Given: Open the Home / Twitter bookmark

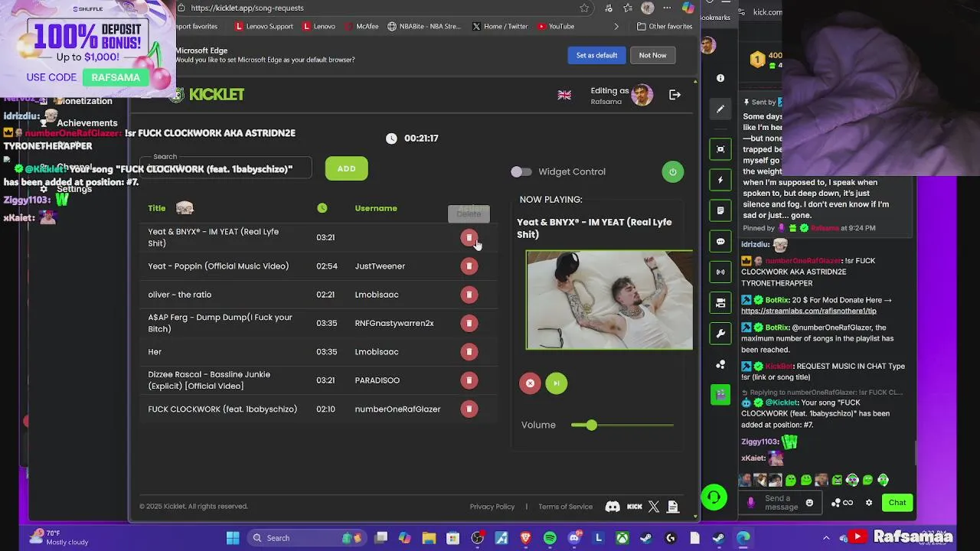Looking at the screenshot, I should 500,26.
